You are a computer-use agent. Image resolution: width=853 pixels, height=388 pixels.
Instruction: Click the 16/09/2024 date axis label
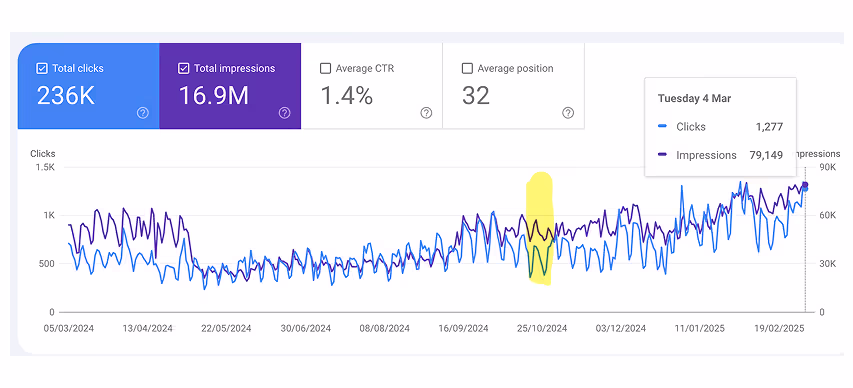click(x=463, y=329)
